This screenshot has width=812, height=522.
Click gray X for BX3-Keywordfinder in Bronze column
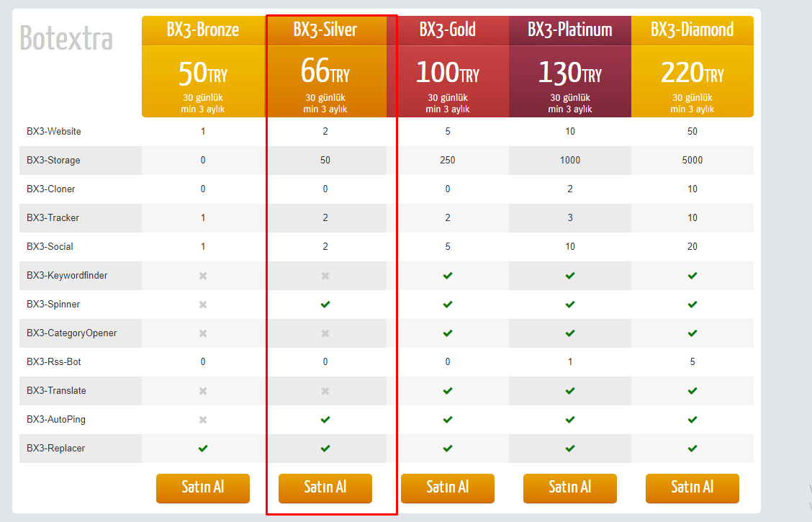click(x=203, y=276)
